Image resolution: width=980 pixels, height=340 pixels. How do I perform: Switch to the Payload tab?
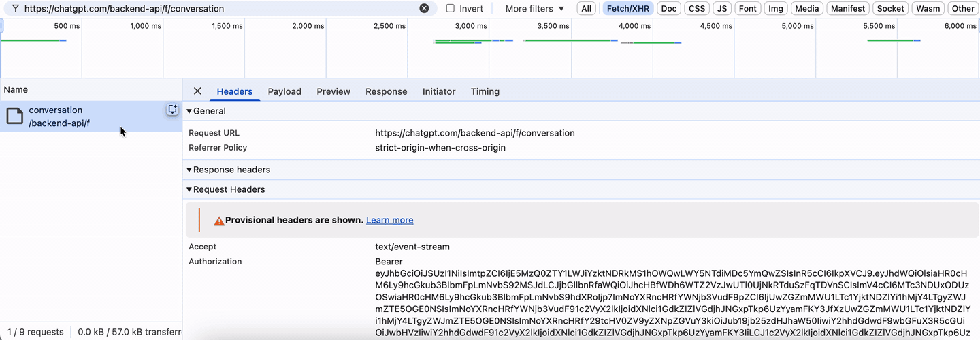(284, 91)
